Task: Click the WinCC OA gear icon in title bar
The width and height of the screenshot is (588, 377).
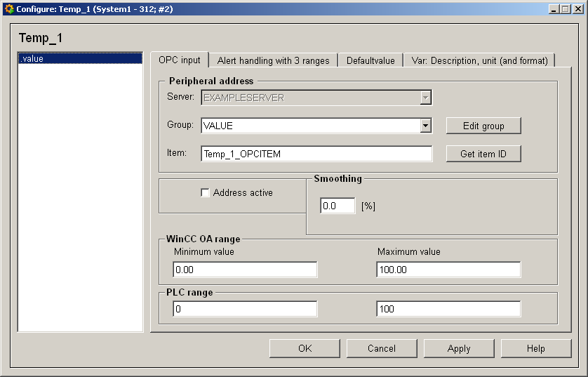Action: (9, 9)
